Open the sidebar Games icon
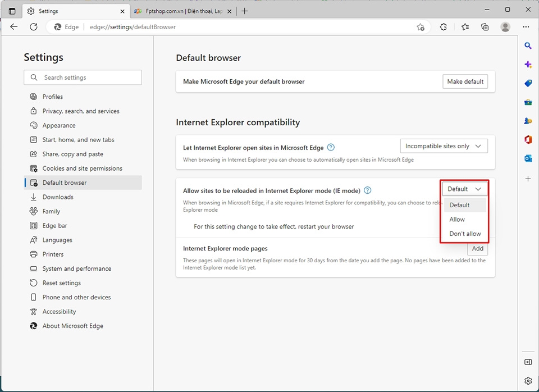Viewport: 539px width, 392px height. 528,121
